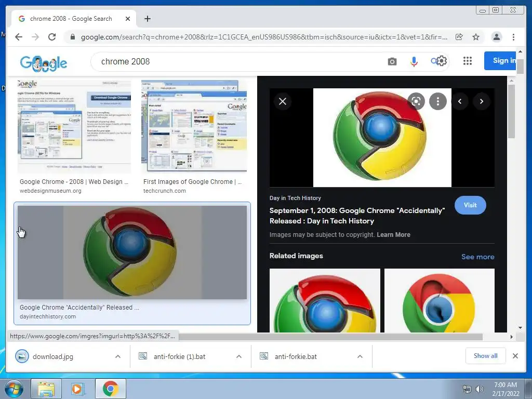This screenshot has height=399, width=532.
Task: Open the Learn More copyright link
Action: click(x=393, y=235)
